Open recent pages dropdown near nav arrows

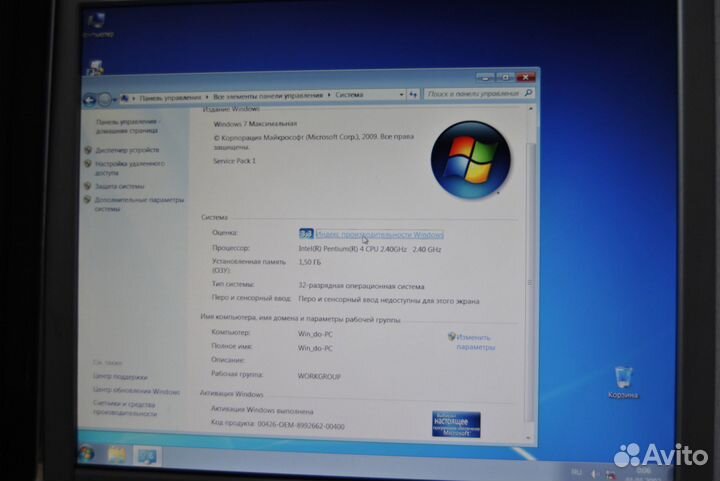tap(115, 99)
